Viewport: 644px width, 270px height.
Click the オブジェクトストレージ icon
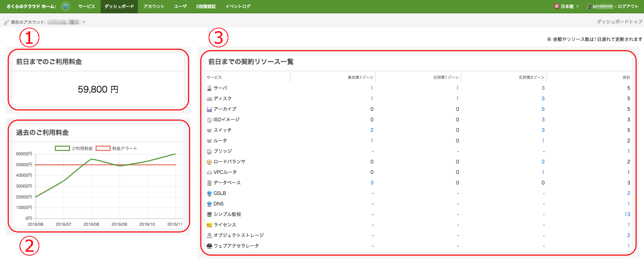click(209, 235)
